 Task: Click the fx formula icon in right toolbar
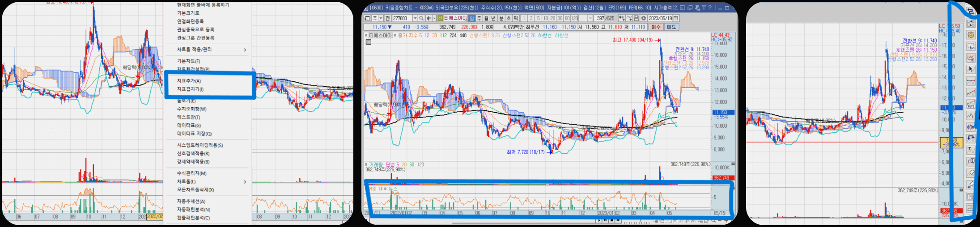(x=971, y=46)
